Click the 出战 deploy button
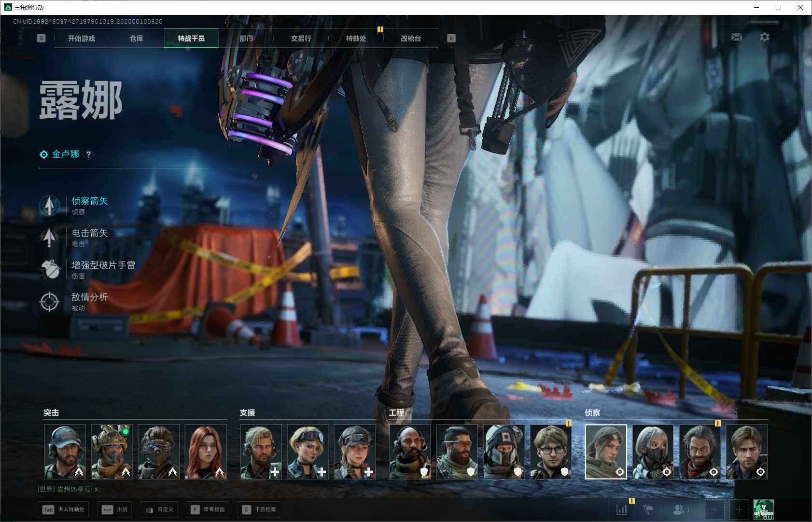812x522 pixels. pos(114,509)
